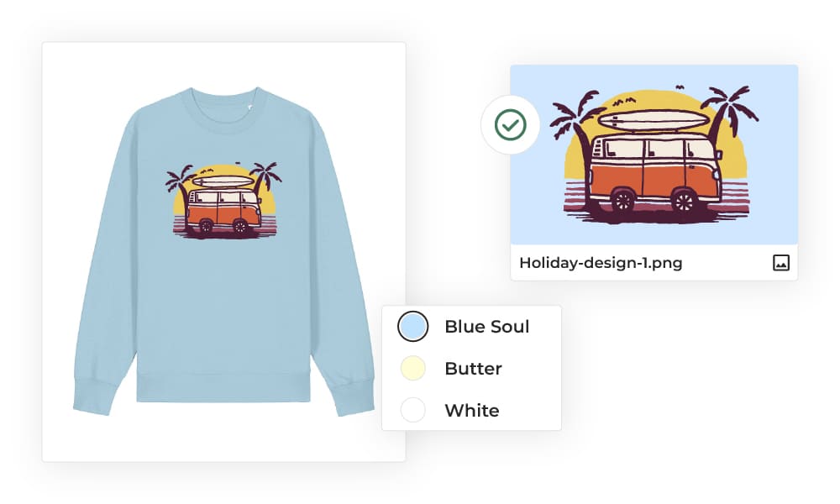This screenshot has width=840, height=504.
Task: Click the green checkmark circle icon
Action: (x=510, y=125)
